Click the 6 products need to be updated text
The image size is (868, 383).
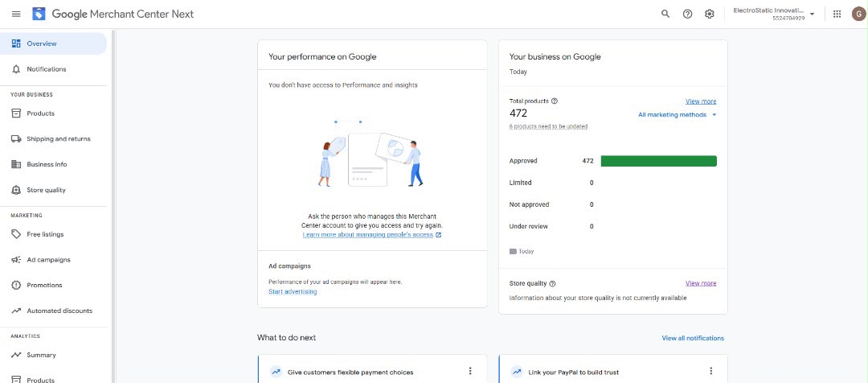pyautogui.click(x=548, y=126)
